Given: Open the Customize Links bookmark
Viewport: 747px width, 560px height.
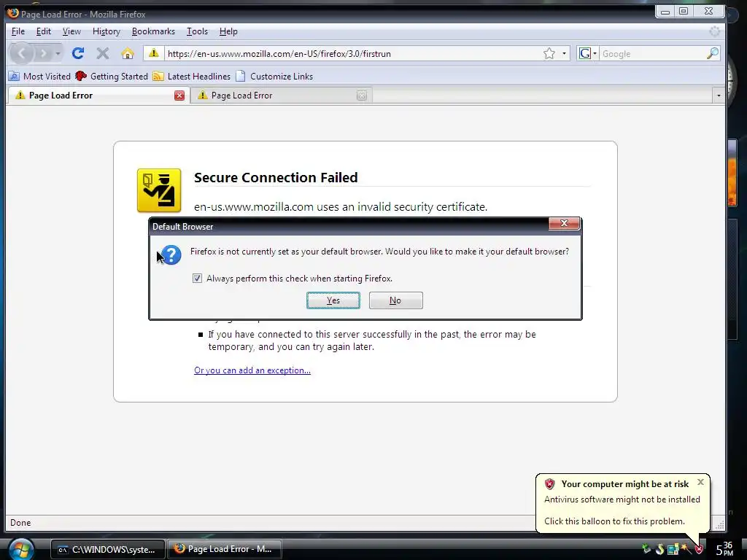Looking at the screenshot, I should (x=274, y=76).
